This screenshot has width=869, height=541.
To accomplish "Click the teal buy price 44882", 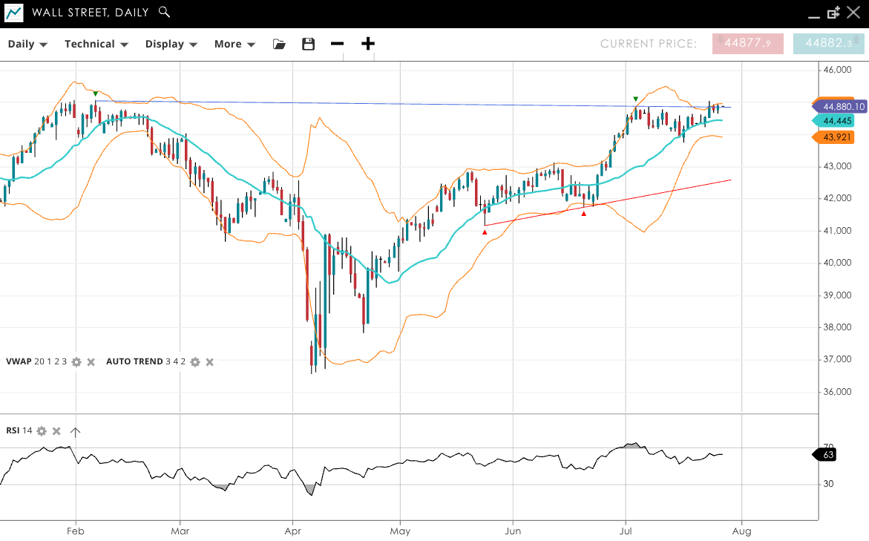I will click(x=828, y=44).
